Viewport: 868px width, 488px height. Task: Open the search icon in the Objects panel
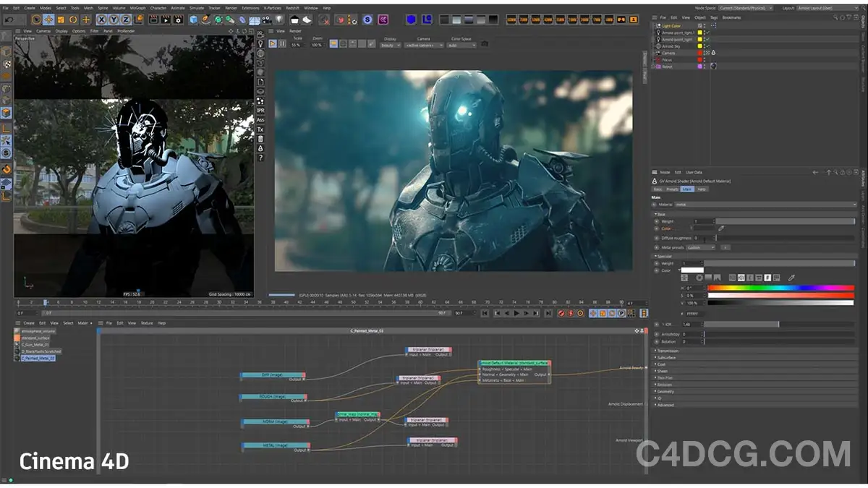835,17
